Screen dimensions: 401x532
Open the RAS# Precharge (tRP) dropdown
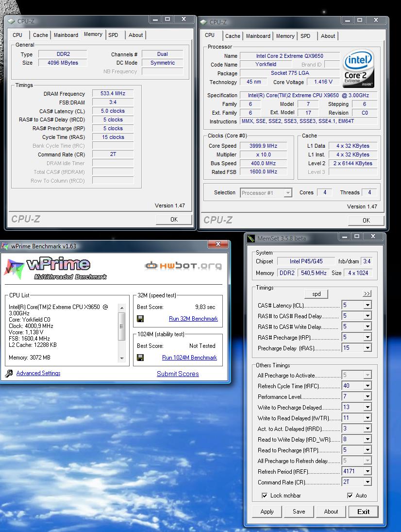[x=368, y=337]
